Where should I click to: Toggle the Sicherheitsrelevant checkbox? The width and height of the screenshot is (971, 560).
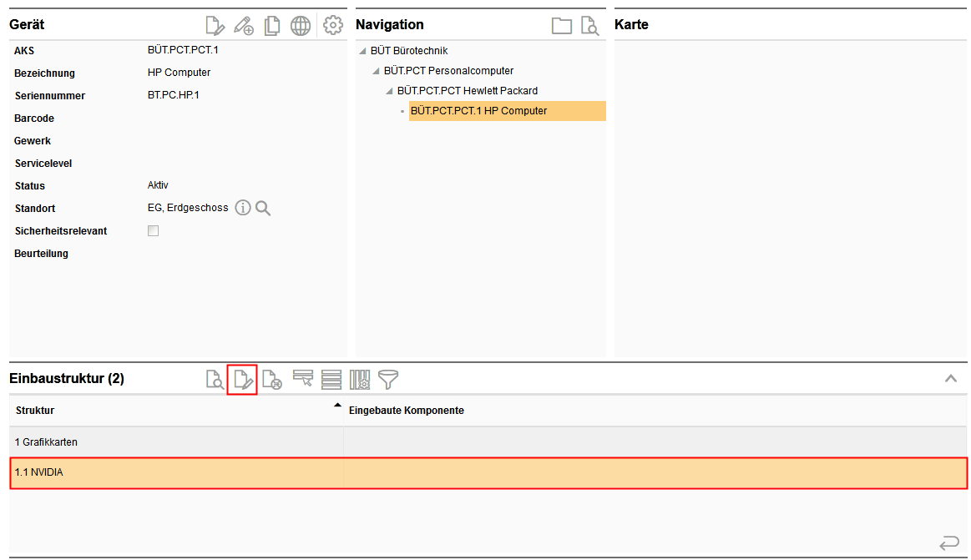[x=153, y=231]
